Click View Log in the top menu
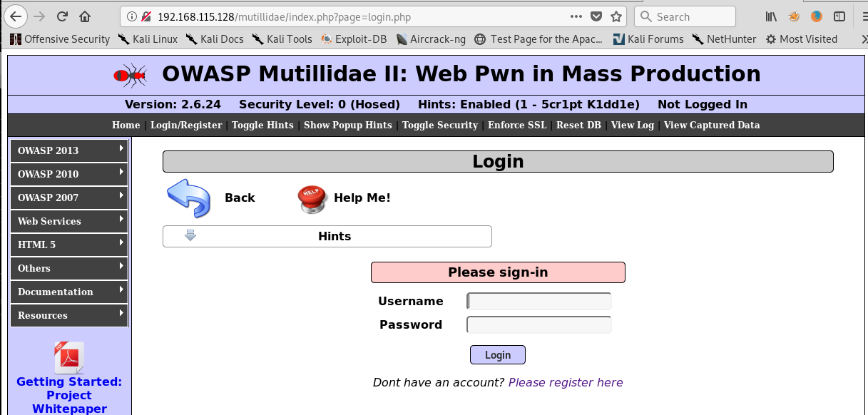Screen dimensions: 868x415 [633, 125]
